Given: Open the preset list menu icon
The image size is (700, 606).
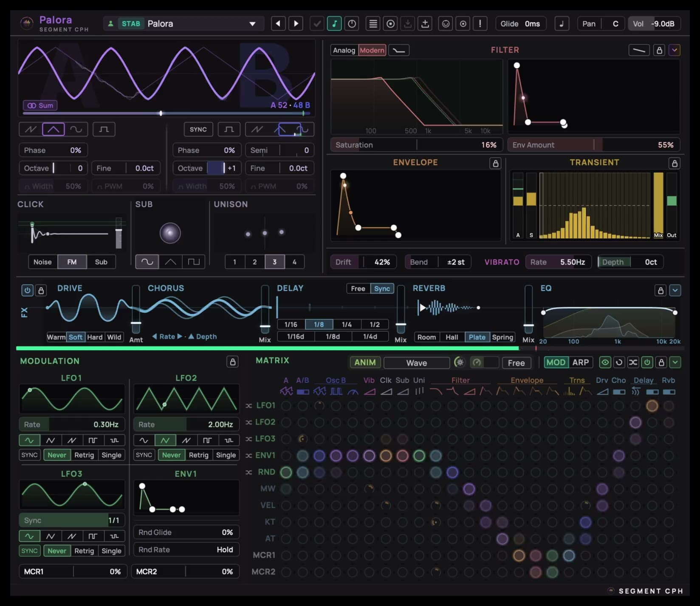Looking at the screenshot, I should point(373,24).
